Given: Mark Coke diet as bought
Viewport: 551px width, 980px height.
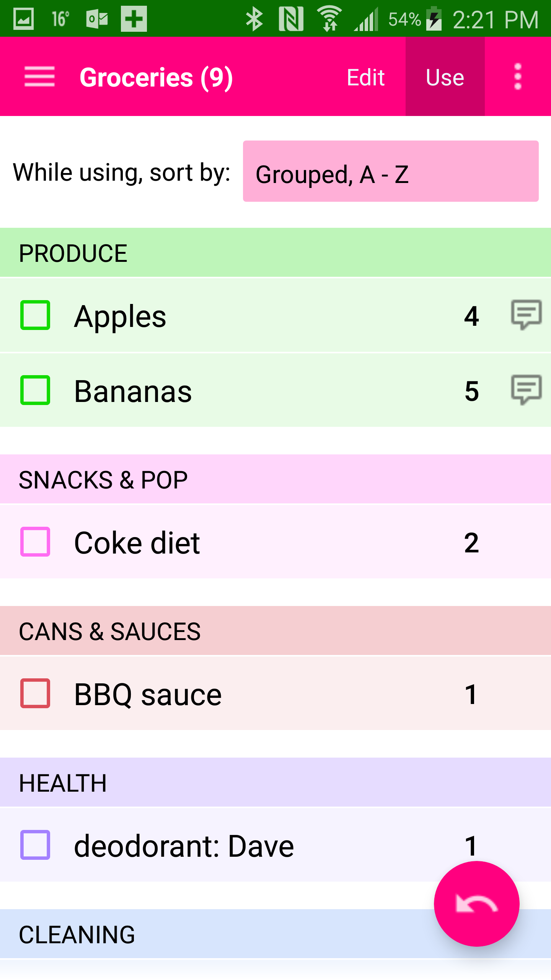Looking at the screenshot, I should point(35,542).
